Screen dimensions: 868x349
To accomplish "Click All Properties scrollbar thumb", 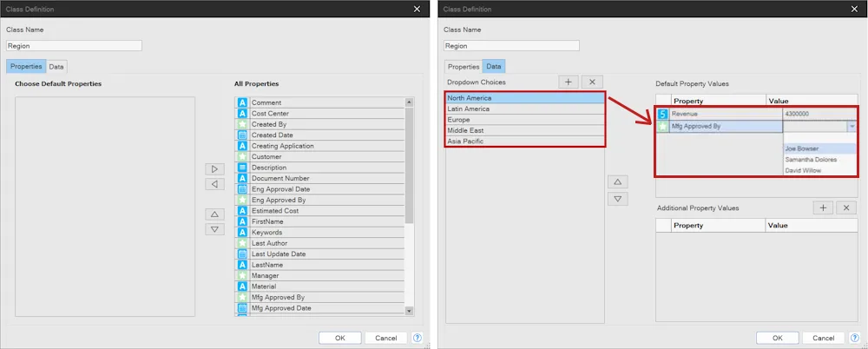I will tap(409, 165).
